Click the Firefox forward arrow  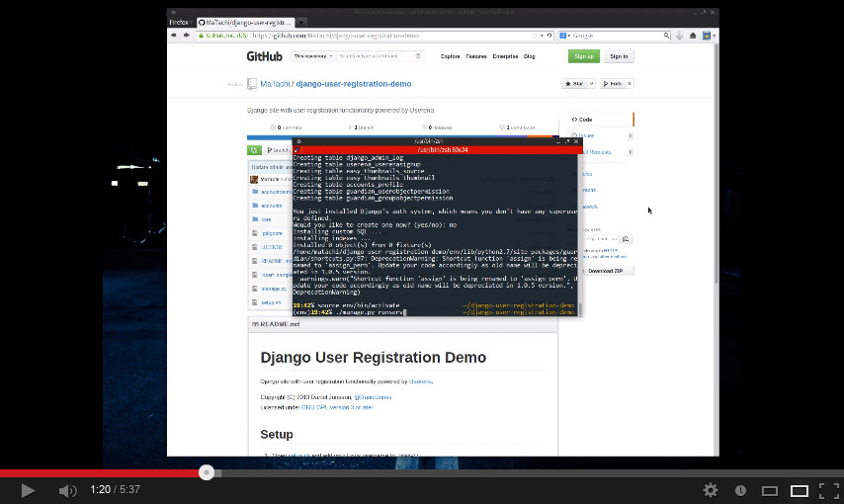186,35
